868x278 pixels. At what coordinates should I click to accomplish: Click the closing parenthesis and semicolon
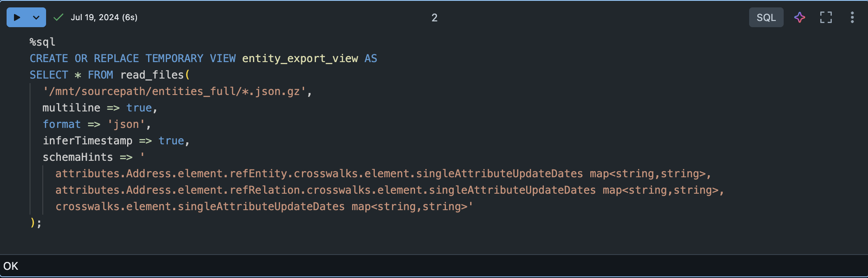(36, 223)
